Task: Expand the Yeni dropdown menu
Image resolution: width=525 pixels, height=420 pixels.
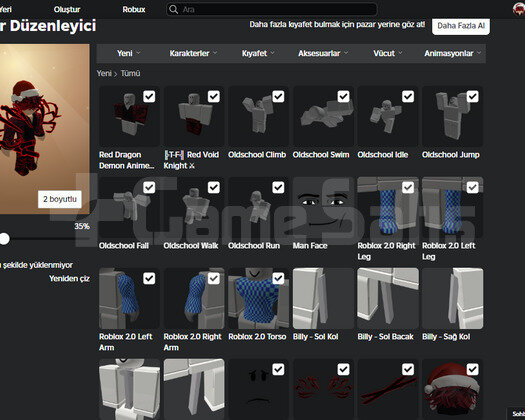Action: (129, 53)
